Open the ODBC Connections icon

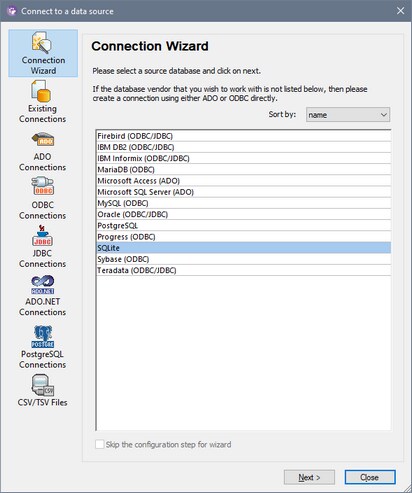coord(42,199)
